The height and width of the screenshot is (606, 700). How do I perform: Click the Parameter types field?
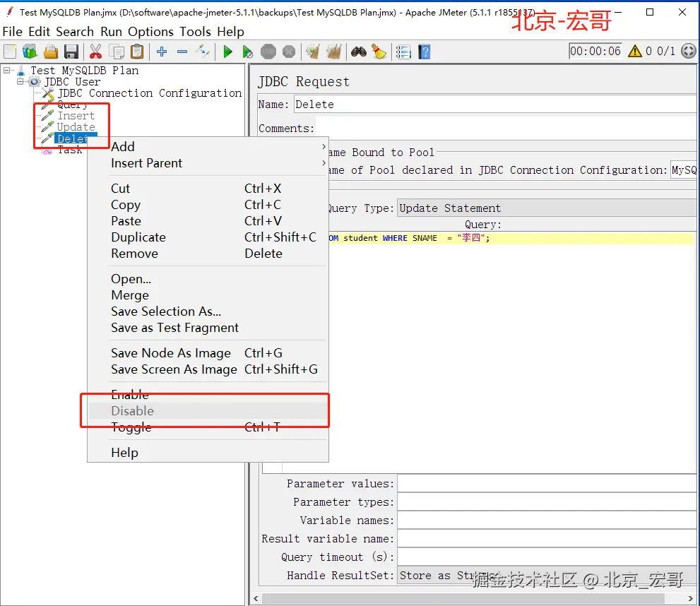click(x=547, y=502)
